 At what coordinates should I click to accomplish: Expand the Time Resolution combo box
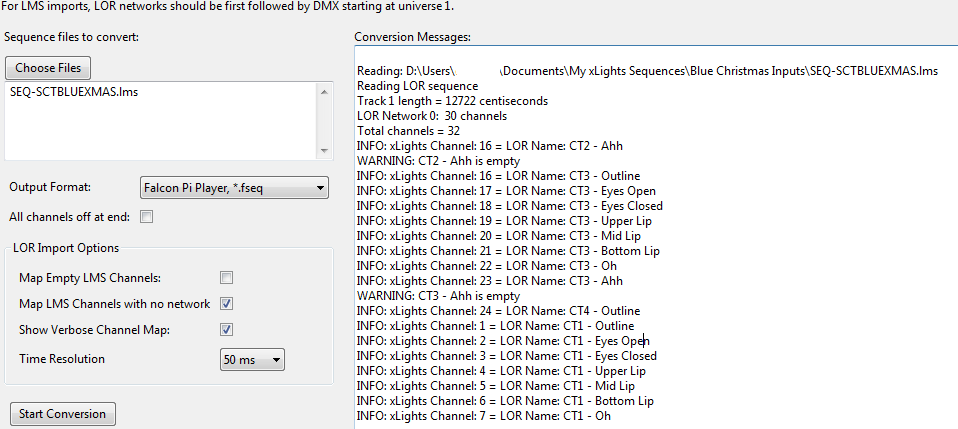click(252, 360)
